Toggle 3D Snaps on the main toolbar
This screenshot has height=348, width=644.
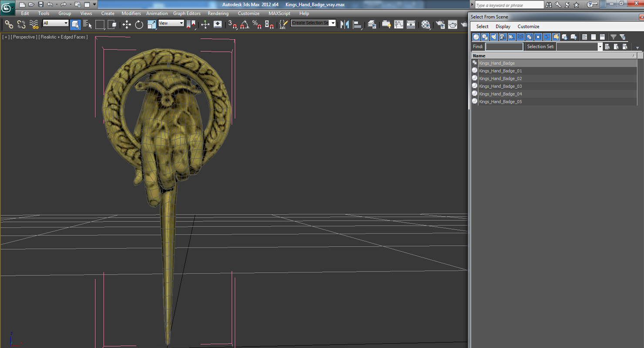point(232,24)
